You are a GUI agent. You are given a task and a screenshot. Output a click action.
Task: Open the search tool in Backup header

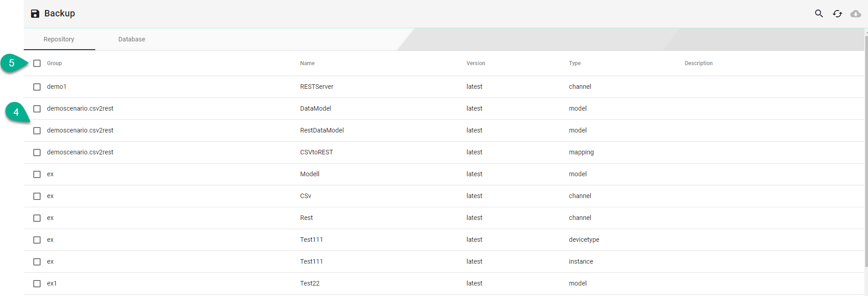pos(819,14)
